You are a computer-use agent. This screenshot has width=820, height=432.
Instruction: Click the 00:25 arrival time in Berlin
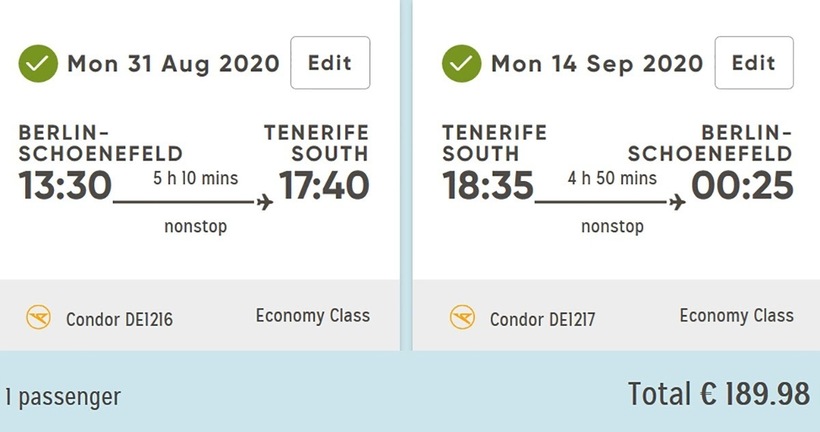[x=742, y=186]
